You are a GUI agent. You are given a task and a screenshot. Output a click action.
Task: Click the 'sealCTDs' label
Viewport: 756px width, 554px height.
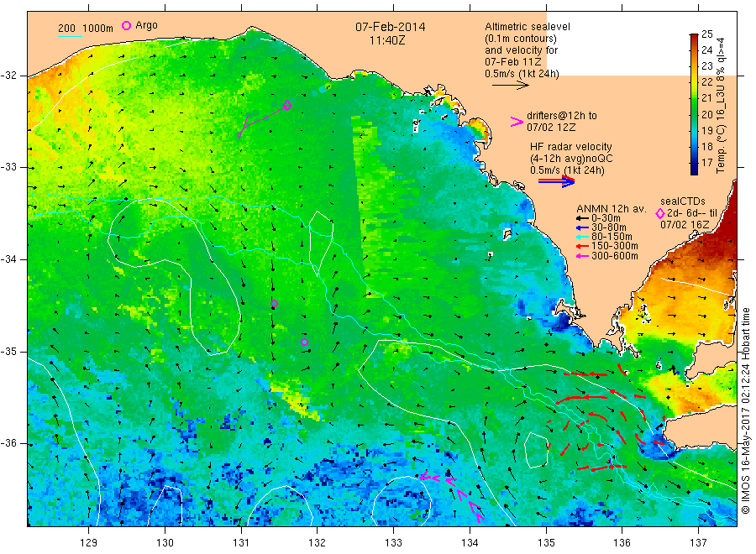pyautogui.click(x=682, y=201)
